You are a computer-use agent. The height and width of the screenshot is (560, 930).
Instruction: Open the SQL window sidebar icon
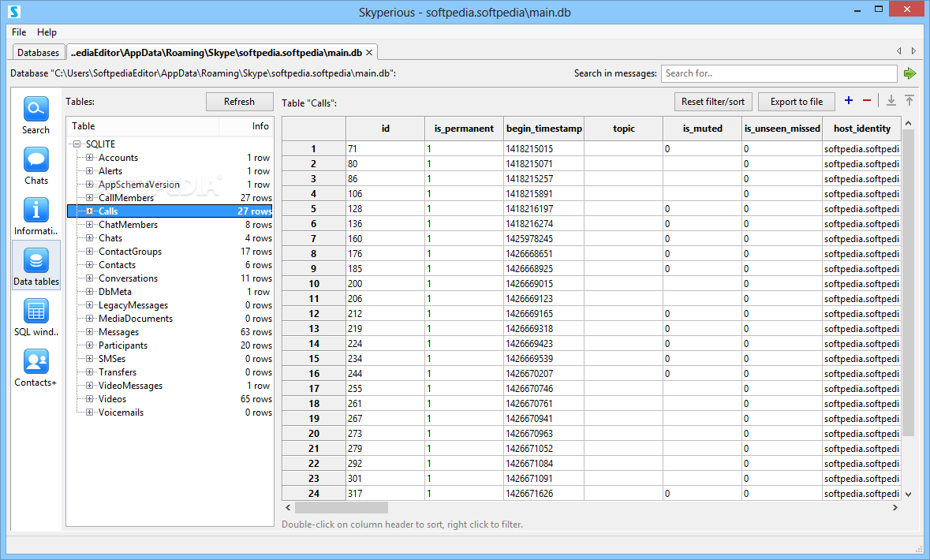35,311
